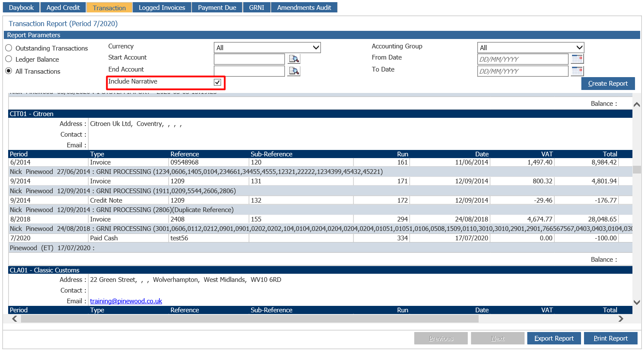Switch to the Aged Credit tab

(63, 7)
